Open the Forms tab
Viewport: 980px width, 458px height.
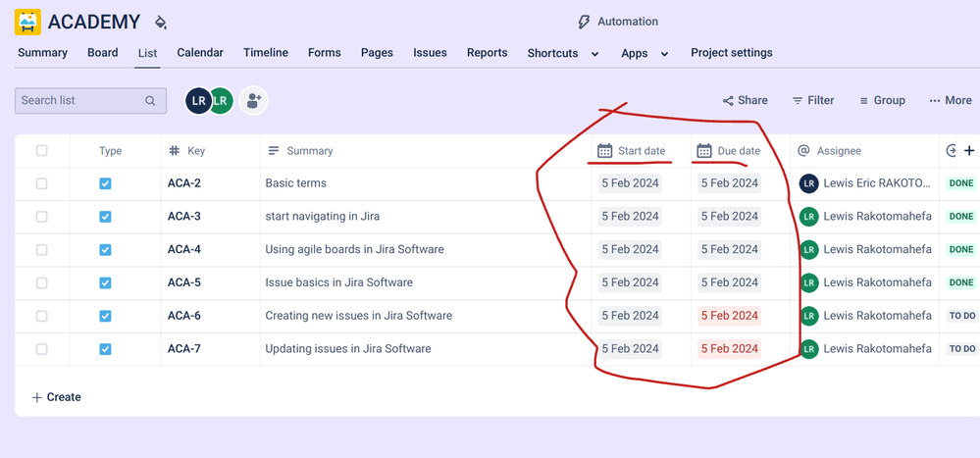coord(325,53)
